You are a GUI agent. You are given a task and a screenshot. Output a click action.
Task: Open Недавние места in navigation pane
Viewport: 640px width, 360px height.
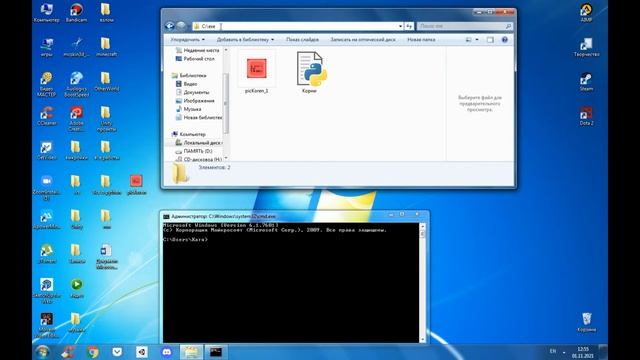point(198,50)
